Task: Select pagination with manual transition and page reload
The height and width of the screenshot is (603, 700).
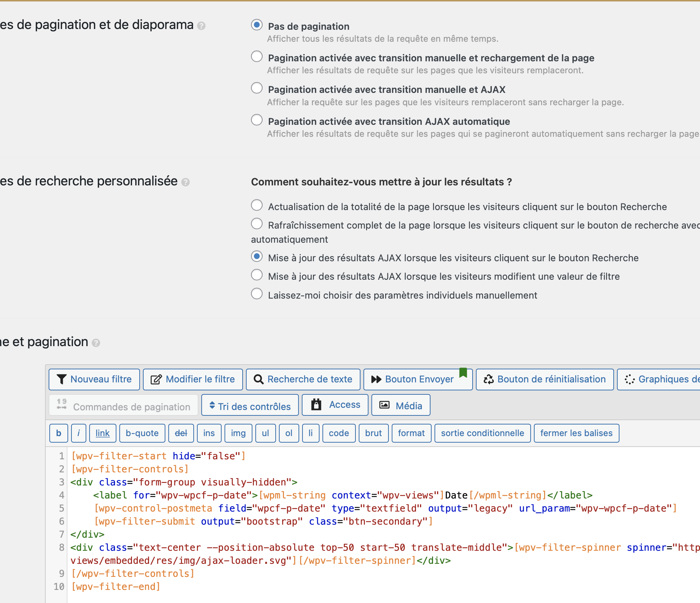Action: point(257,57)
